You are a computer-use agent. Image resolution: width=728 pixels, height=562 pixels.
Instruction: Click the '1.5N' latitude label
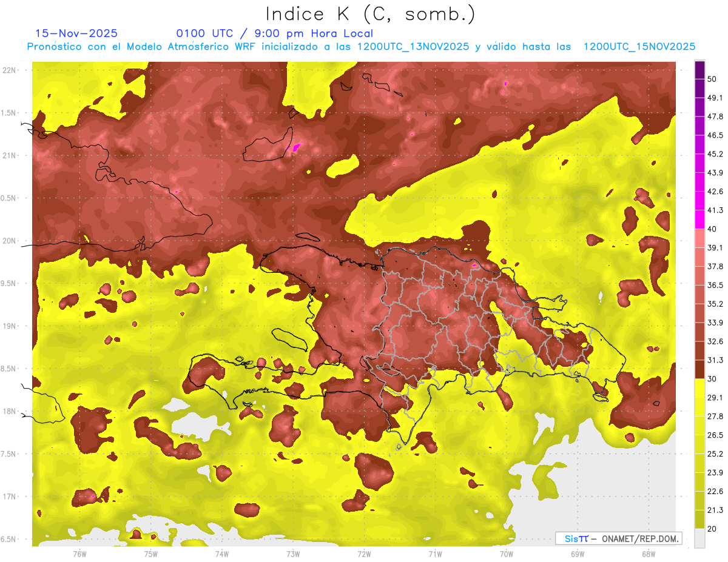tap(9, 113)
